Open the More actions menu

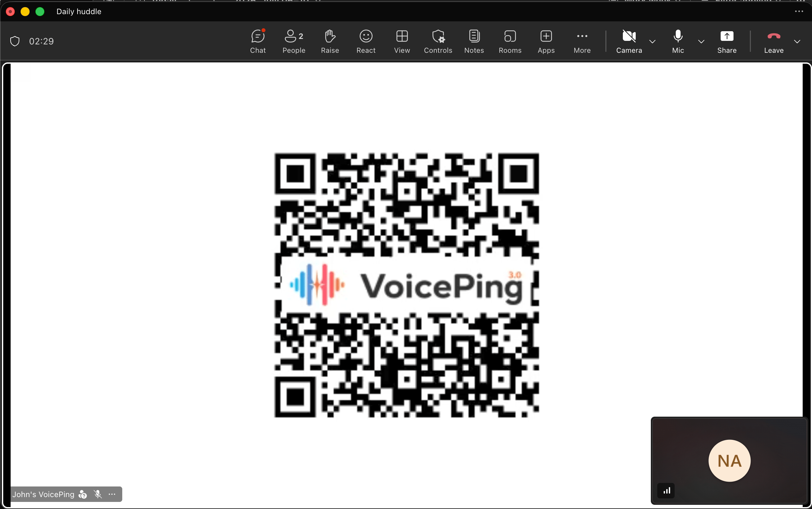click(582, 42)
